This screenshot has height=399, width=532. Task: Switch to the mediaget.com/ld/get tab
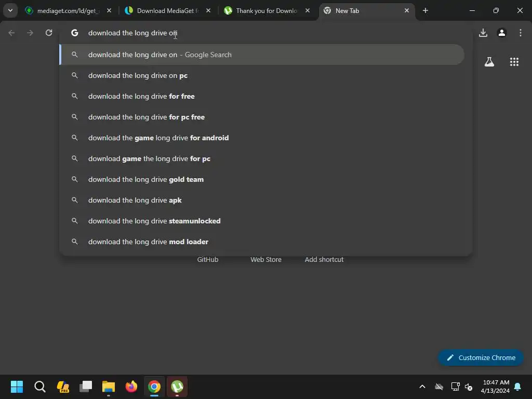click(68, 11)
